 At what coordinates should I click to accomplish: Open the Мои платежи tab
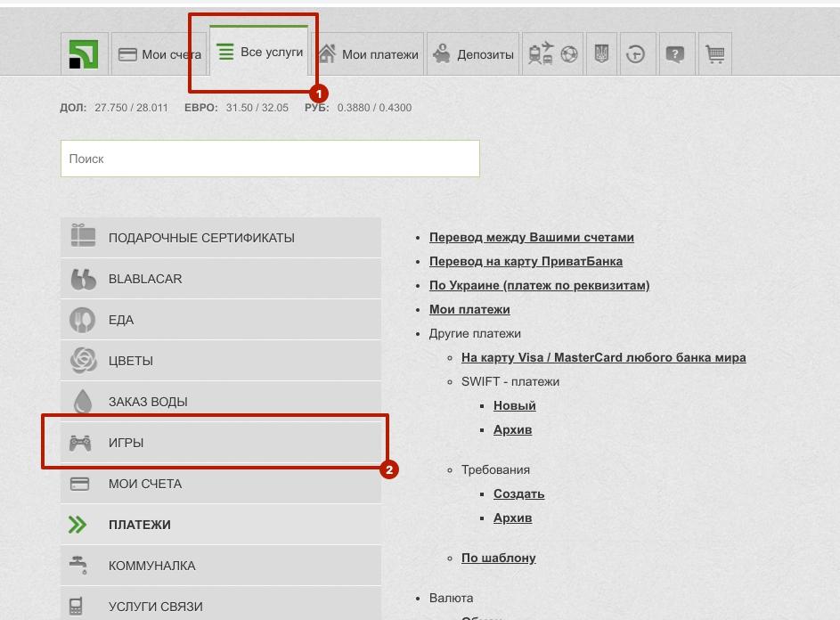pos(369,54)
